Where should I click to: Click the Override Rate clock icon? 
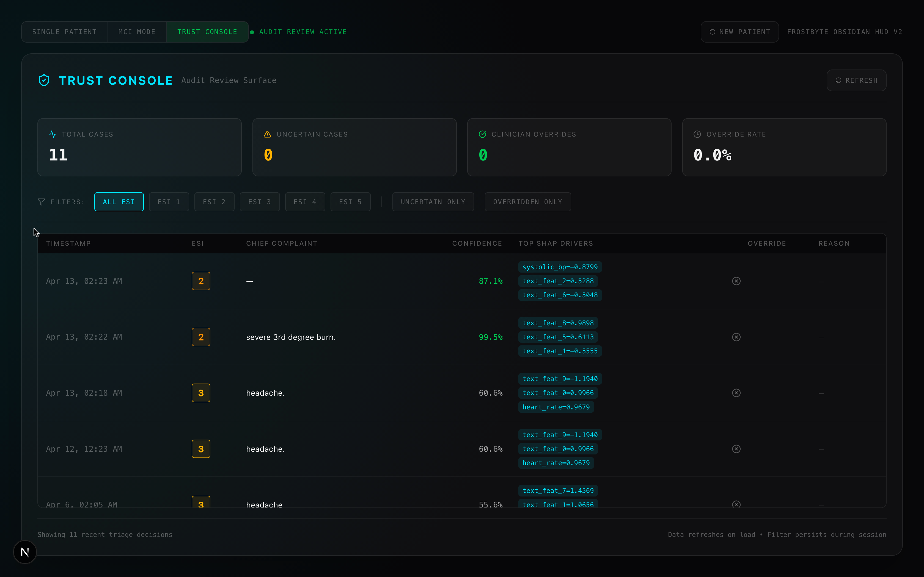(697, 134)
